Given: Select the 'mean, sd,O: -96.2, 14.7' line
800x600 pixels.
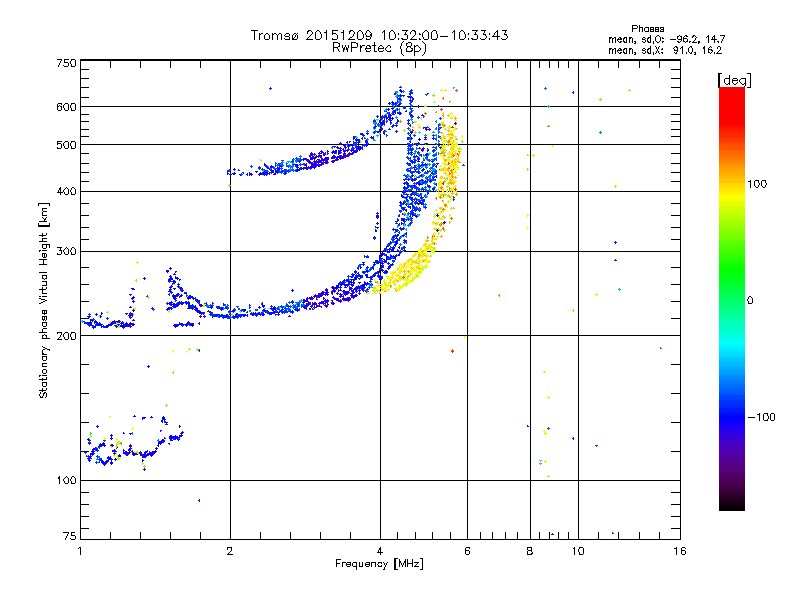Looking at the screenshot, I should (666, 39).
